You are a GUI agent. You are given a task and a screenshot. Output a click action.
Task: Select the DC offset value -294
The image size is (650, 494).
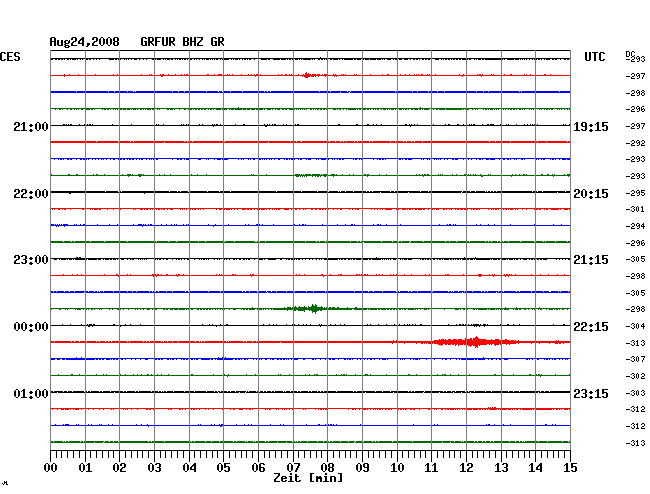(x=635, y=226)
